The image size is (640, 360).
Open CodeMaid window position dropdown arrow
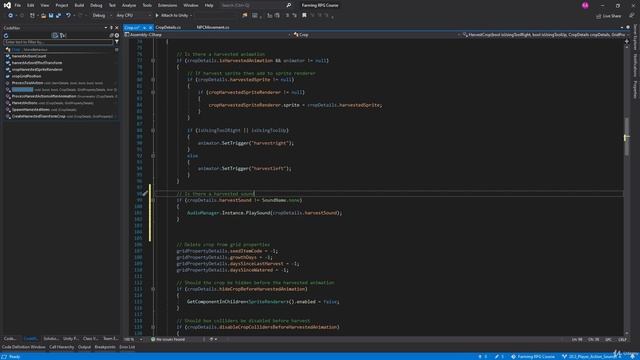coord(106,28)
